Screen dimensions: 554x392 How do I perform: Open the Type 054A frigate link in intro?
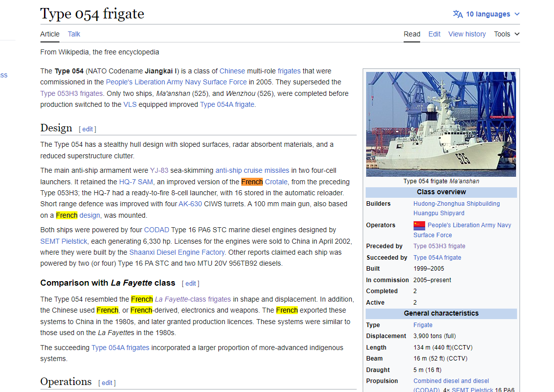click(x=227, y=104)
